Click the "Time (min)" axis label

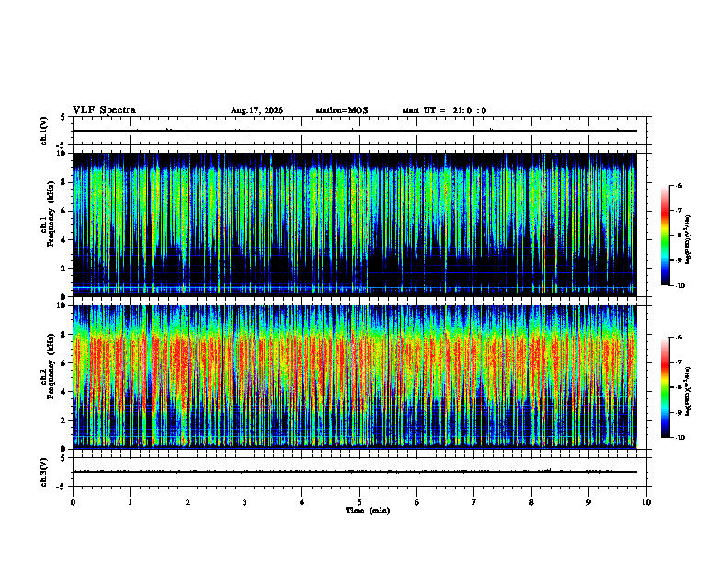click(x=368, y=511)
